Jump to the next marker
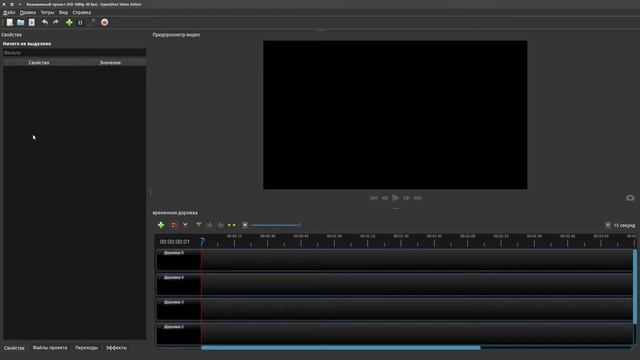 click(x=220, y=225)
